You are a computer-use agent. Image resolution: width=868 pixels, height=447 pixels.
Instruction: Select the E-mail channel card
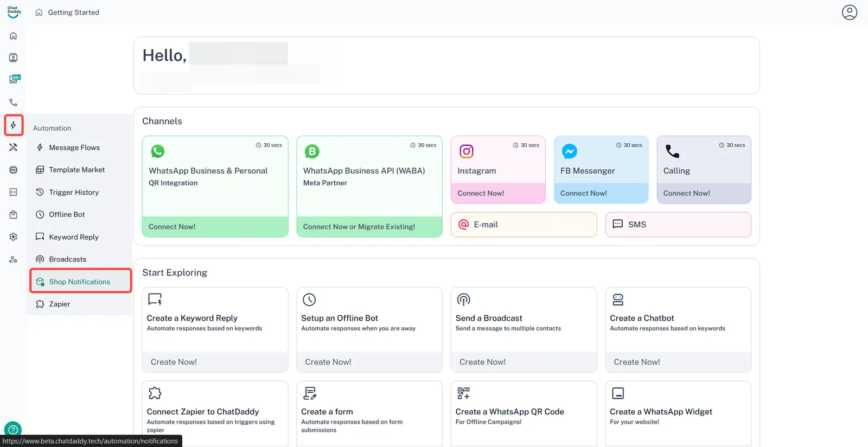(x=524, y=225)
